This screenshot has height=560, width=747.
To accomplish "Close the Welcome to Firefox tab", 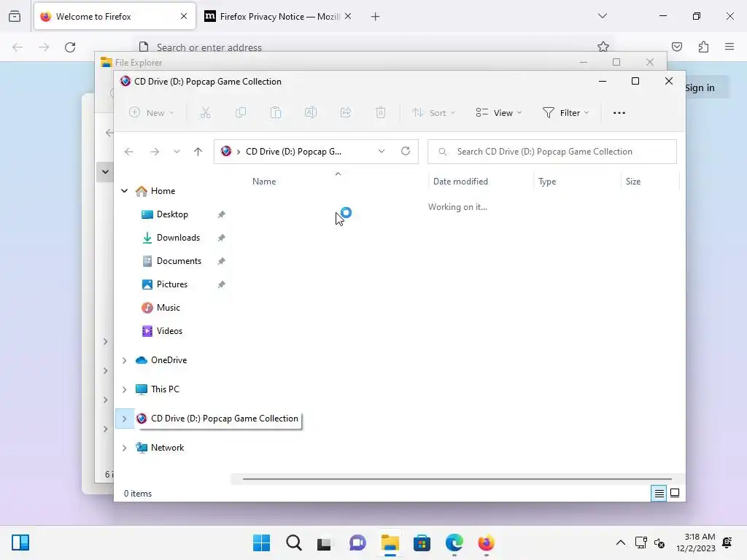I will (x=184, y=16).
